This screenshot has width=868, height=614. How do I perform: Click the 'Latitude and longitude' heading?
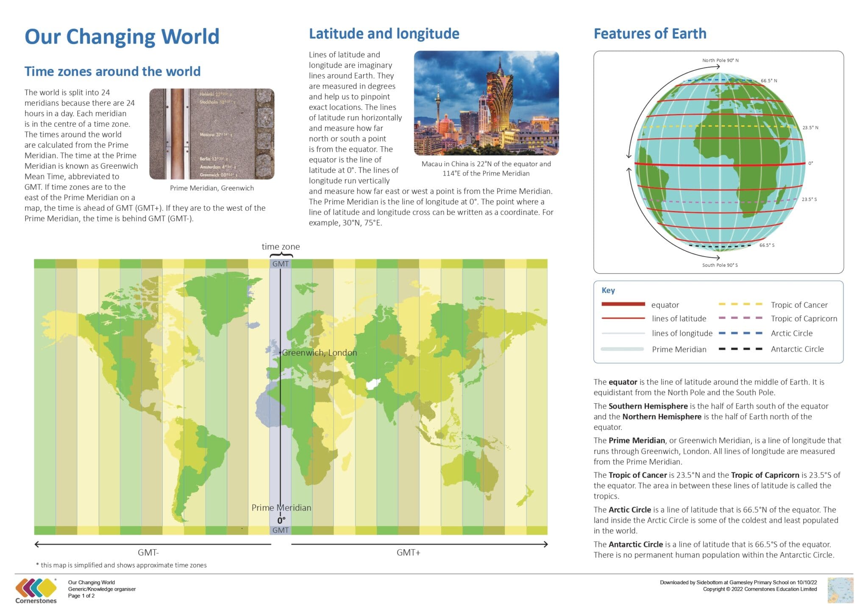pyautogui.click(x=384, y=34)
